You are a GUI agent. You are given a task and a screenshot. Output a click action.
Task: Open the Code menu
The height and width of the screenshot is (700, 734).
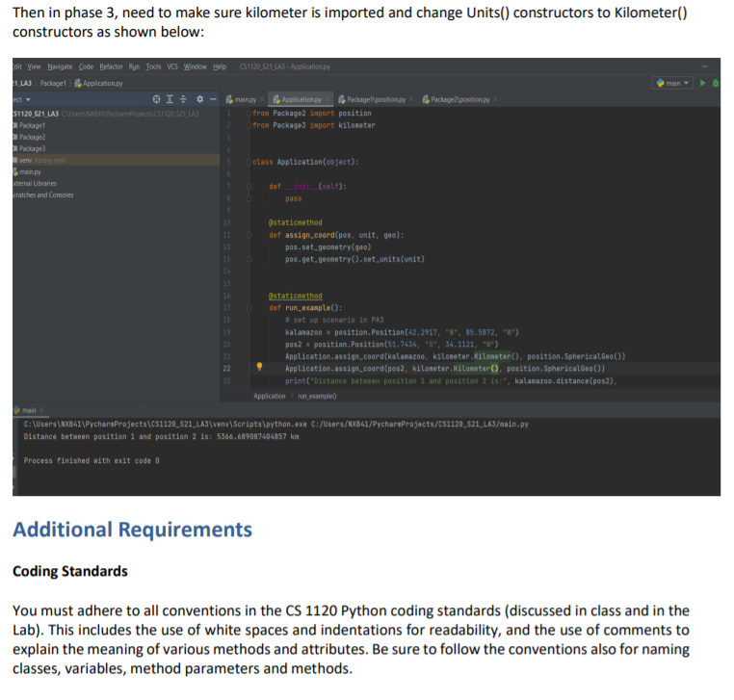coord(86,66)
